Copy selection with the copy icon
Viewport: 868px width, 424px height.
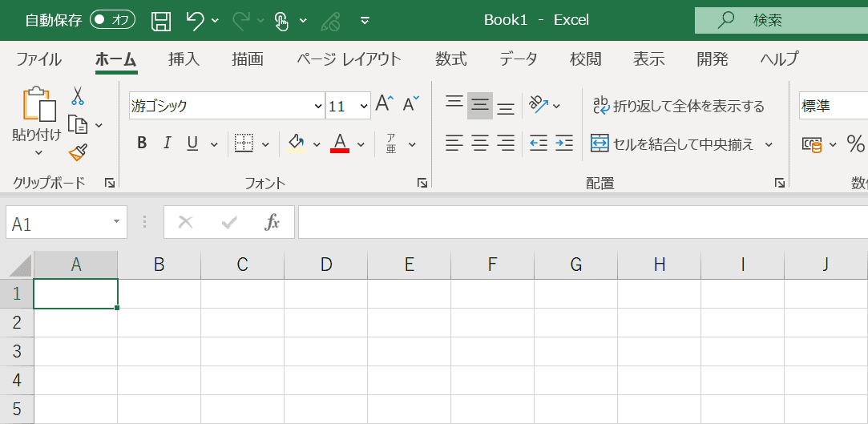click(78, 124)
